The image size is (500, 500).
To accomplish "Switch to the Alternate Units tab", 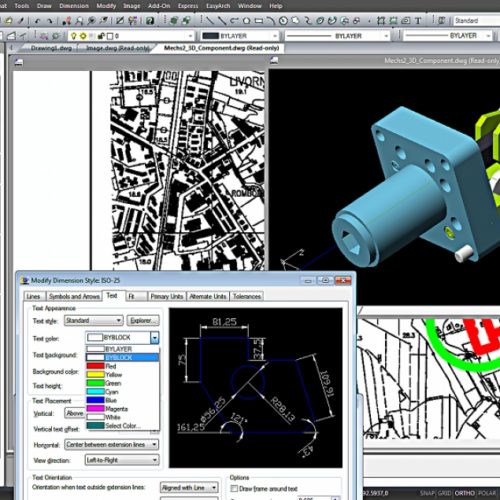I will coord(208,296).
